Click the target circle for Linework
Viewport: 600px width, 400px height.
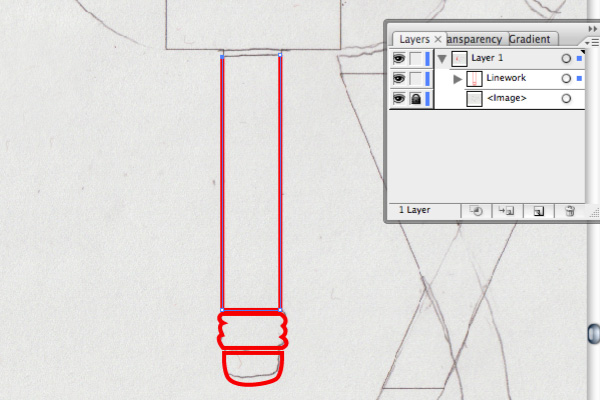[x=566, y=78]
